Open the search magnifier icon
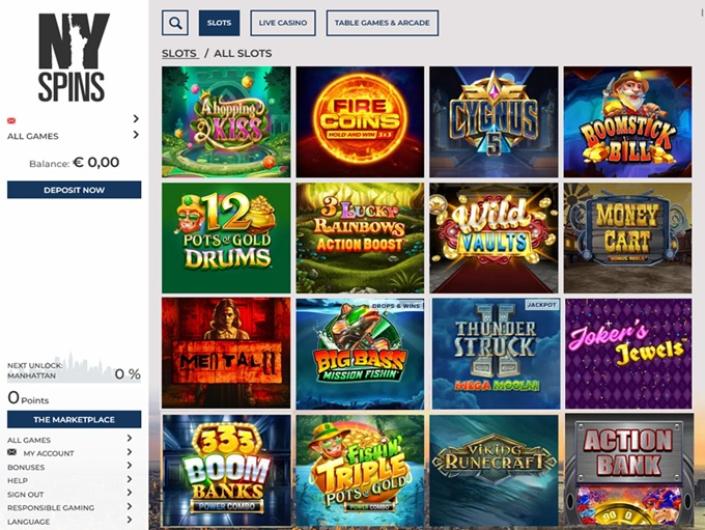The width and height of the screenshot is (705, 530). [x=175, y=22]
